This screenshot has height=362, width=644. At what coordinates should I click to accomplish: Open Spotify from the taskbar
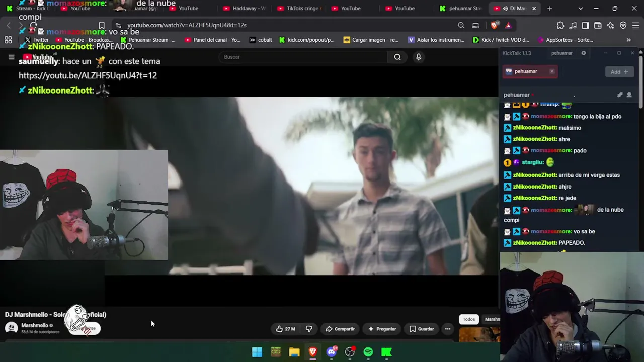pyautogui.click(x=368, y=352)
